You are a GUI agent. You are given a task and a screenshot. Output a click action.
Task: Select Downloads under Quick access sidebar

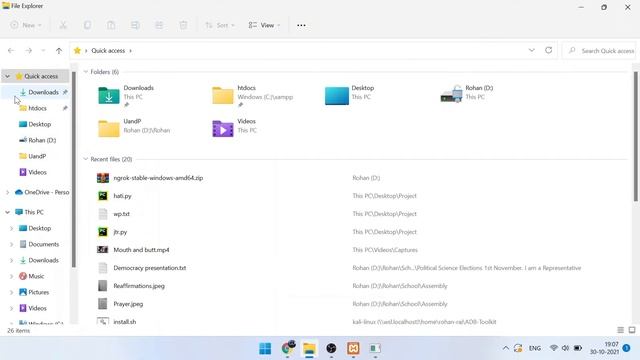pos(43,92)
